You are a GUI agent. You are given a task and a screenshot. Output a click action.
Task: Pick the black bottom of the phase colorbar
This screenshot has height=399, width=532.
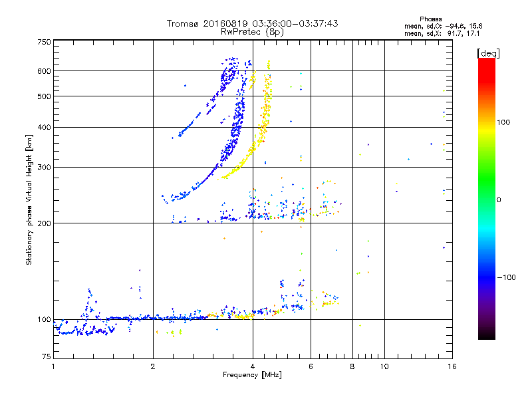[x=487, y=334]
